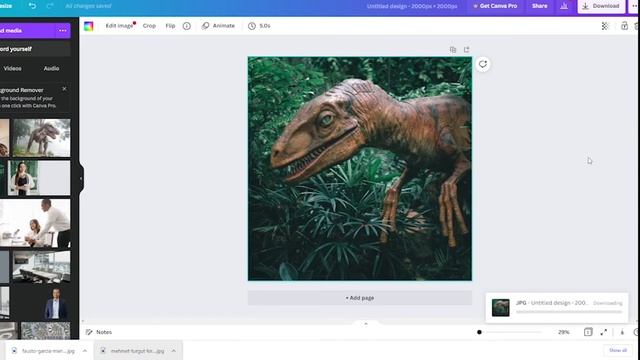Open the Animate panel
Viewport: 640px width, 360px height.
pyautogui.click(x=218, y=26)
